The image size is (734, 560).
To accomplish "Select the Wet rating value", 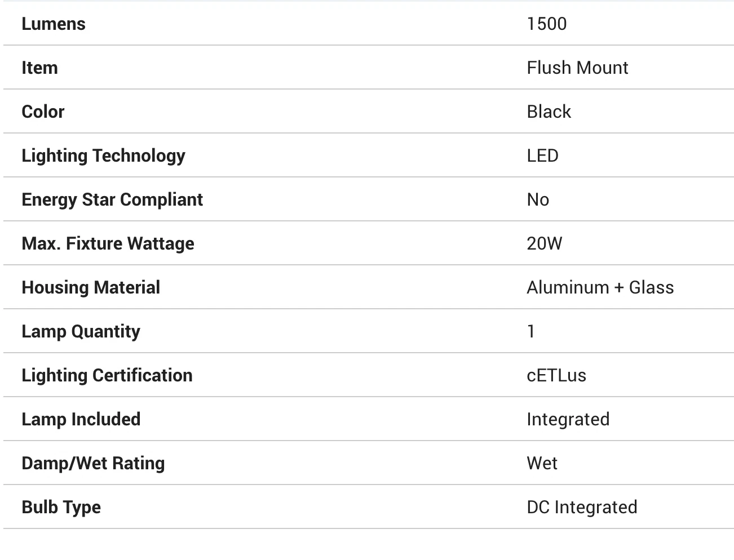I will pyautogui.click(x=542, y=463).
